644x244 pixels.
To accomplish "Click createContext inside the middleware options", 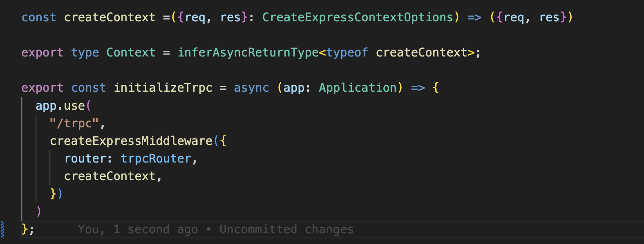I will (x=110, y=176).
